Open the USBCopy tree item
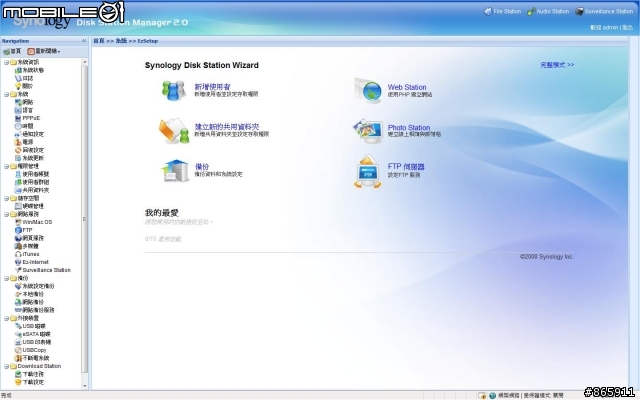 [34, 350]
